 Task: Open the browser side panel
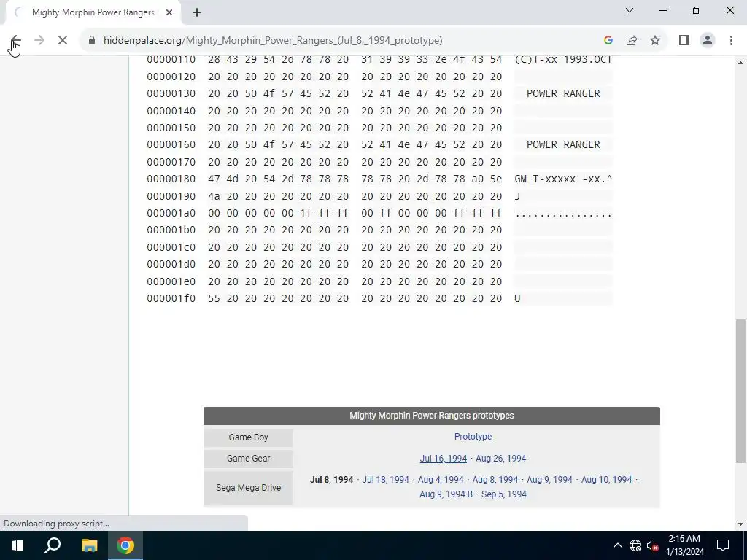coord(684,41)
